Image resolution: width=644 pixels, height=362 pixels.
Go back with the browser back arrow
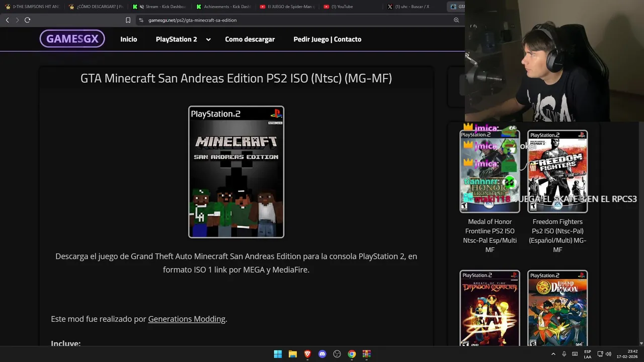pyautogui.click(x=7, y=20)
